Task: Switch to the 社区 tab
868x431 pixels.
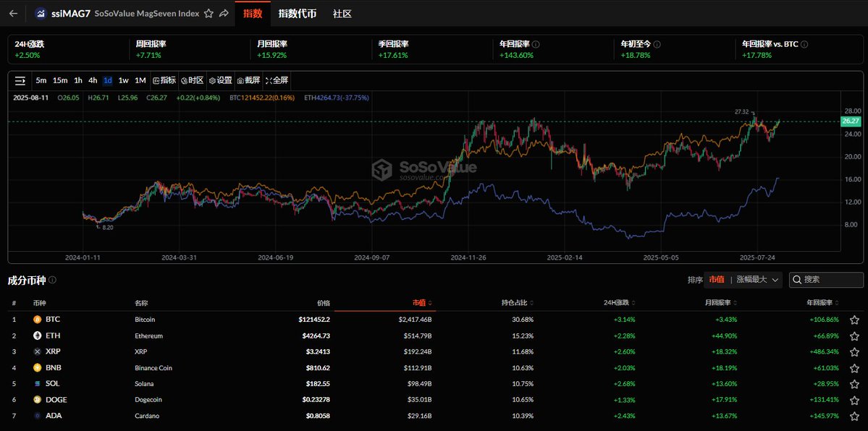Action: [342, 14]
